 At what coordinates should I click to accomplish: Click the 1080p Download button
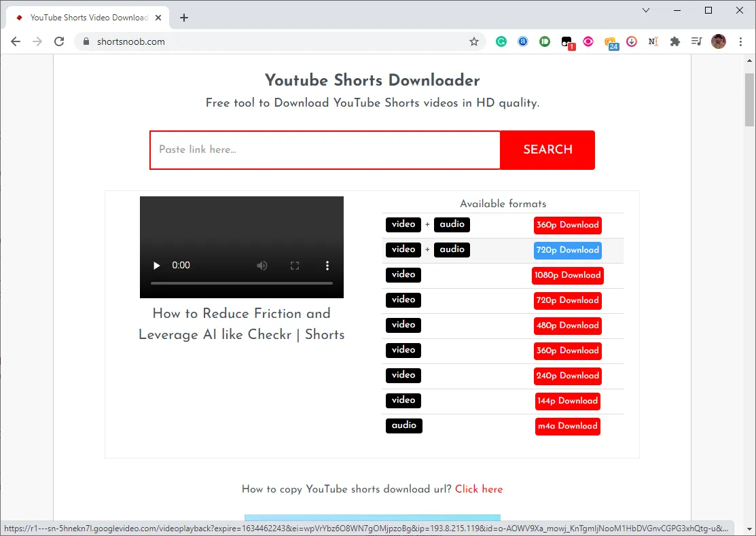[x=567, y=275]
